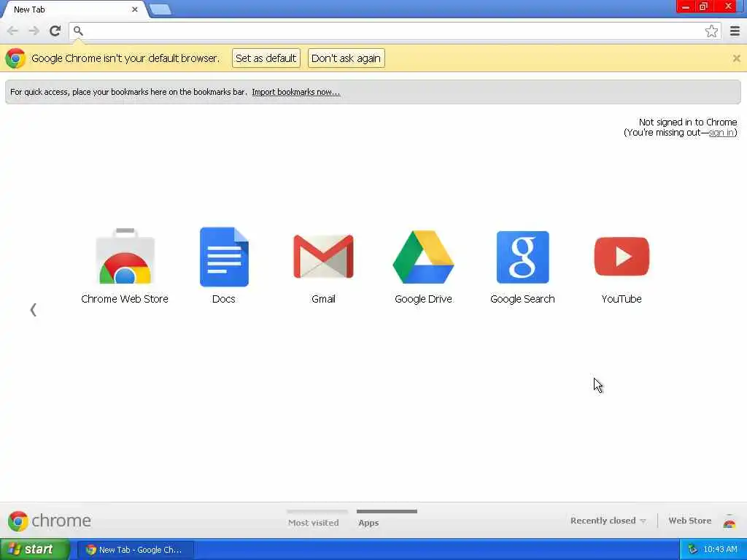The image size is (747, 560).
Task: Click the search magnifier in the omnibox
Action: pyautogui.click(x=78, y=31)
